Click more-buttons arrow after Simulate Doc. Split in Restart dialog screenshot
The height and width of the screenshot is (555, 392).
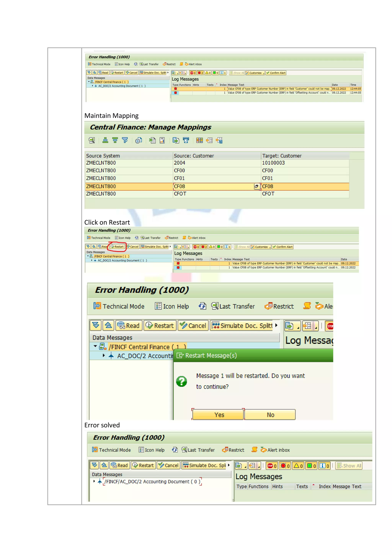point(276,325)
